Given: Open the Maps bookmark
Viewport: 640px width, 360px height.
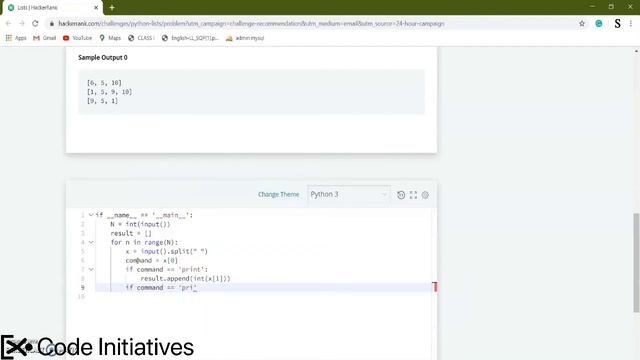Looking at the screenshot, I should (110, 38).
